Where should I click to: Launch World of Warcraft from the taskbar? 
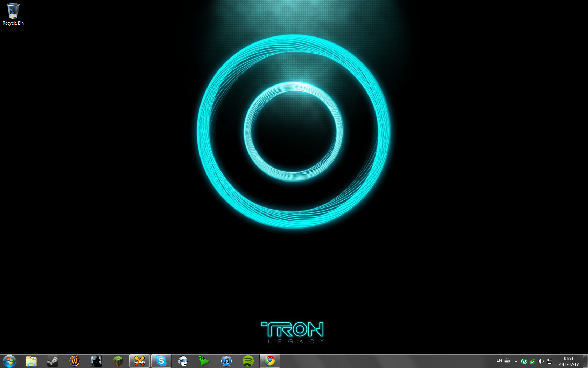[x=75, y=361]
